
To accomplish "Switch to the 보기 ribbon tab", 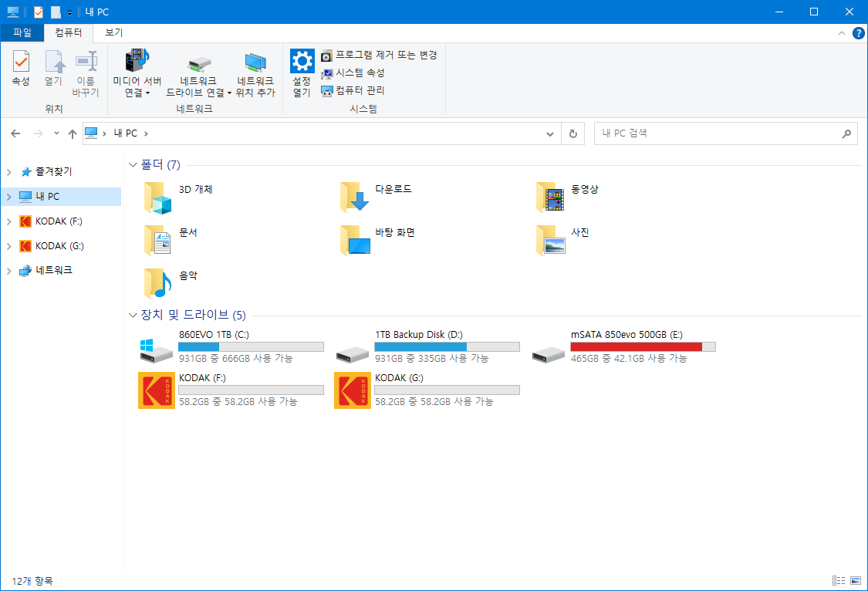I will click(114, 32).
